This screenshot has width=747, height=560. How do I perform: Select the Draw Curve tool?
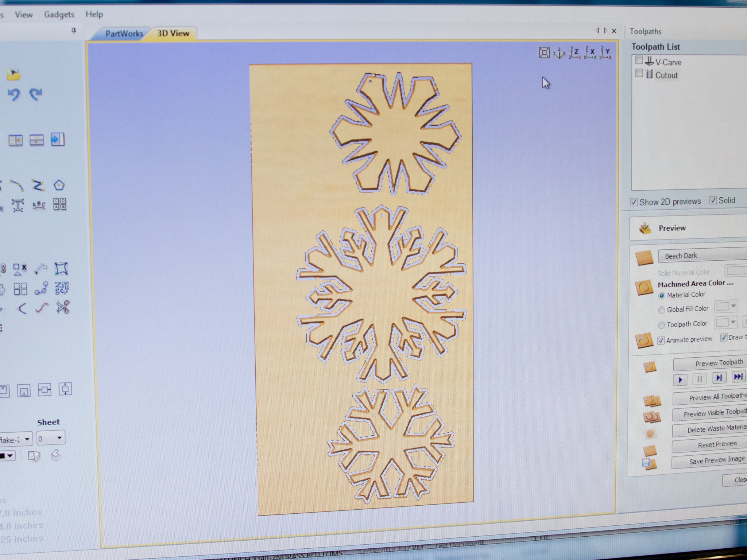(17, 186)
